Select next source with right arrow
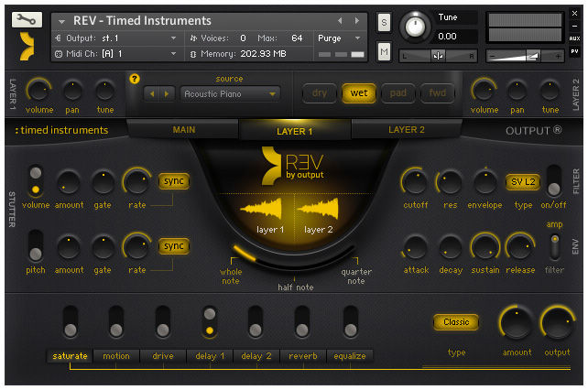 [167, 93]
